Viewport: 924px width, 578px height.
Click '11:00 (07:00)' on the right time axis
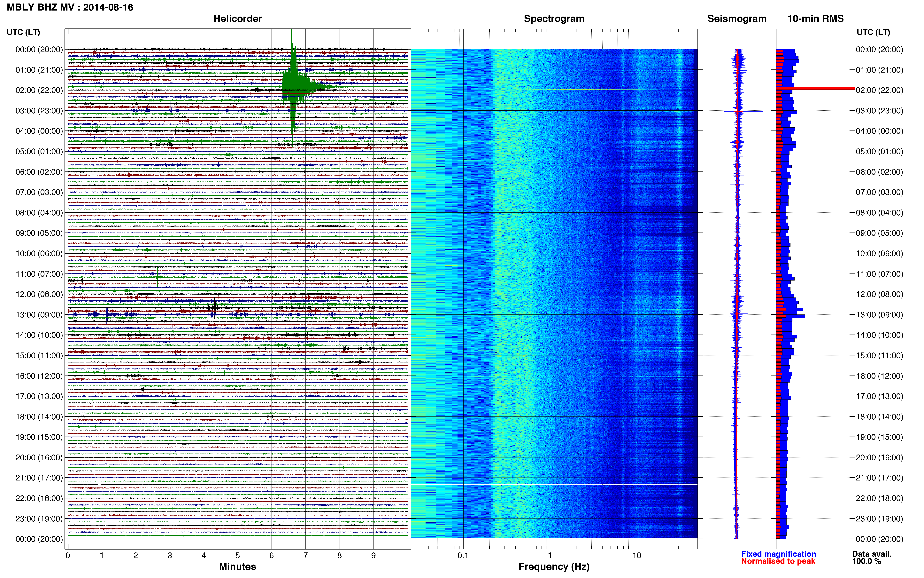(x=879, y=274)
